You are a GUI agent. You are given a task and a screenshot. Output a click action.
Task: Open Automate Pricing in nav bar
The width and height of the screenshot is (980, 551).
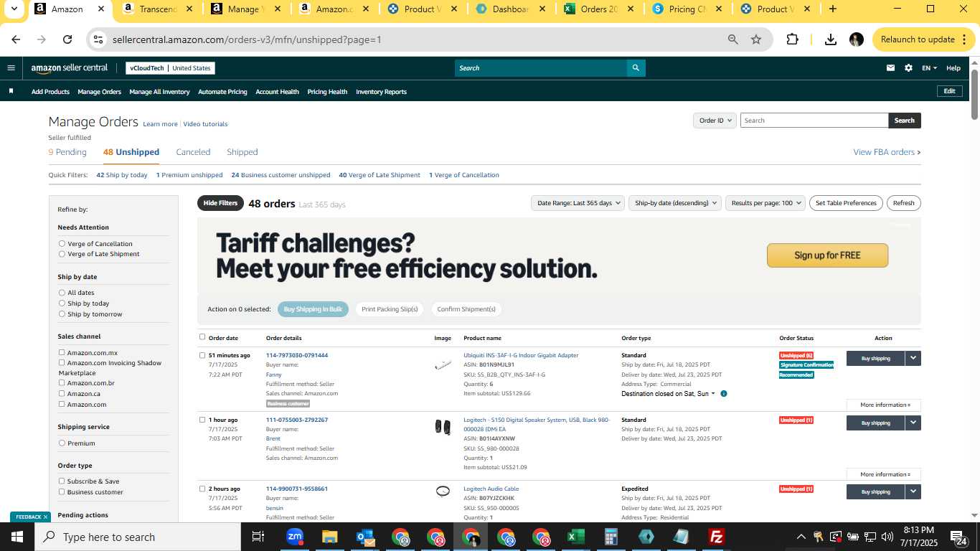(222, 92)
